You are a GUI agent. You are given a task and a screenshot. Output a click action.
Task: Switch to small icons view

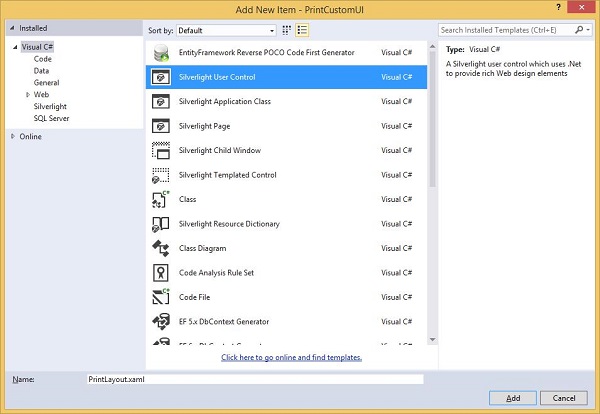click(287, 30)
